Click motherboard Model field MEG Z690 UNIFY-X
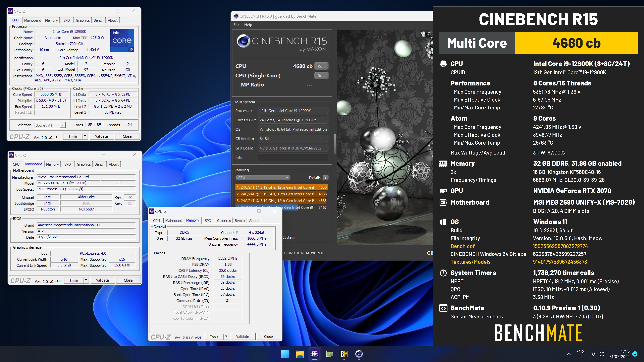Image resolution: width=644 pixels, height=362 pixels. pyautogui.click(x=68, y=183)
